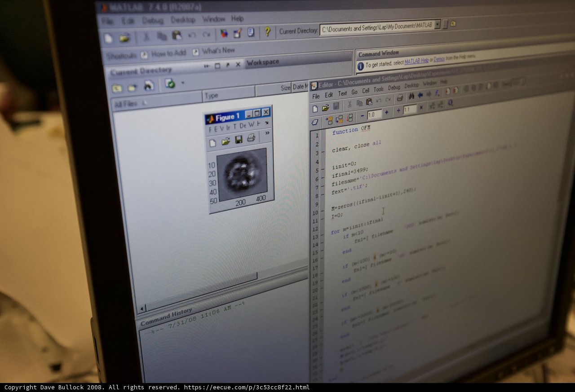Image resolution: width=575 pixels, height=392 pixels.
Task: Open the Go menu in the Editor window
Action: pyautogui.click(x=354, y=92)
